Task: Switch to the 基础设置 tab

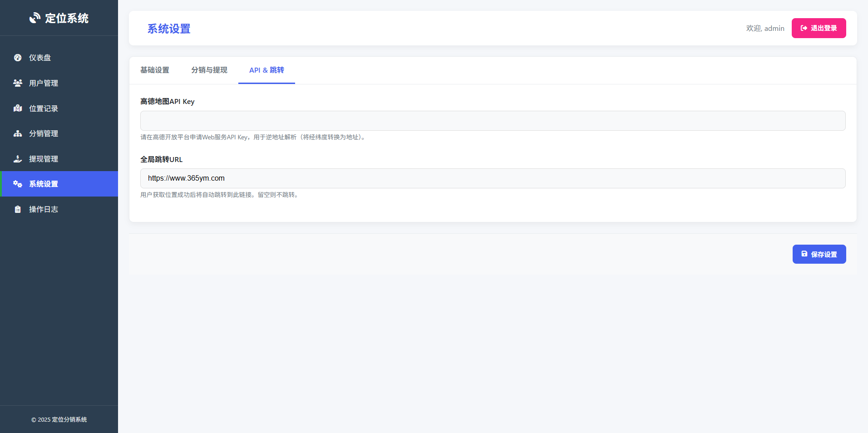Action: coord(154,70)
